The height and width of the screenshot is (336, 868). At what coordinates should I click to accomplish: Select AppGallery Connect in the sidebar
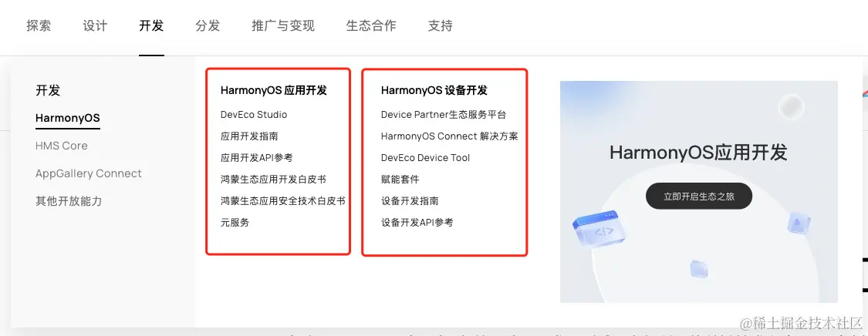(x=89, y=173)
